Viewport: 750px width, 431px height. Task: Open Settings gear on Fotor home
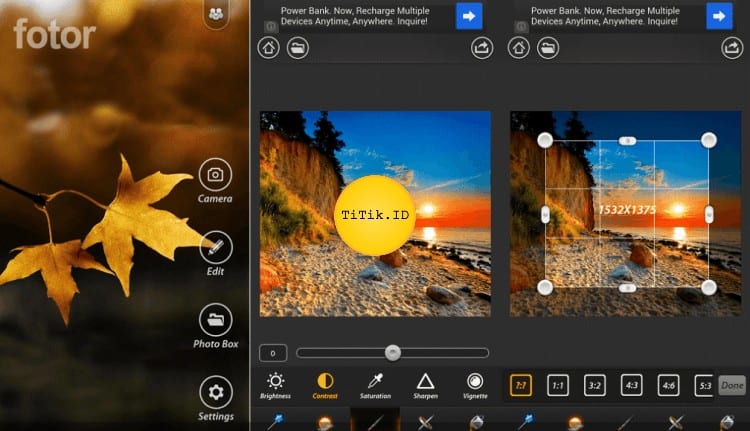tap(215, 392)
